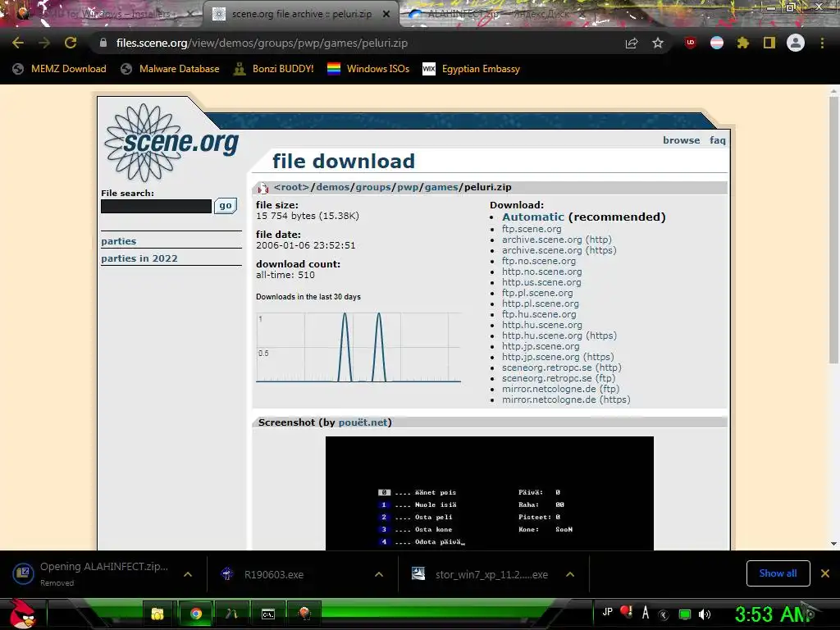Screen dimensions: 840x630
Task: Click the downloads in last 30 days chart
Action: pyautogui.click(x=358, y=347)
